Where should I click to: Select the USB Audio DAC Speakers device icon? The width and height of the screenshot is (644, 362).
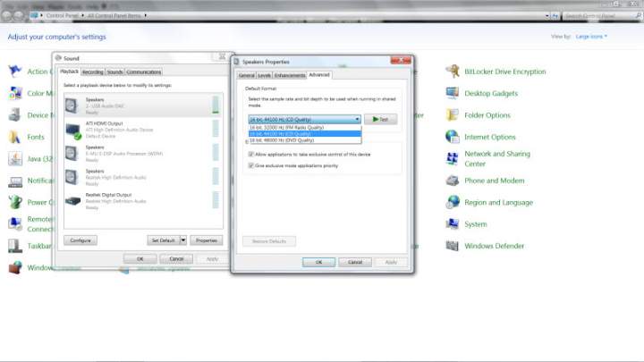72,105
